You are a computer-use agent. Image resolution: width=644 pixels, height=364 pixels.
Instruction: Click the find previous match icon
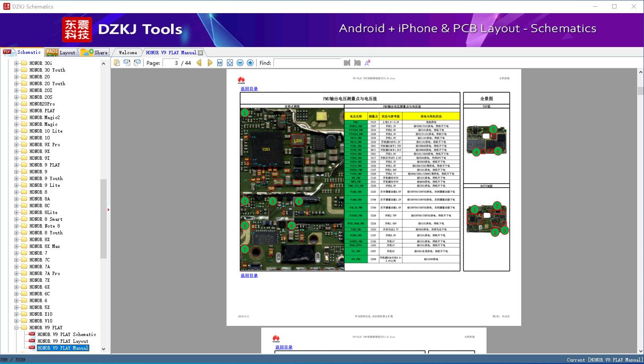347,63
